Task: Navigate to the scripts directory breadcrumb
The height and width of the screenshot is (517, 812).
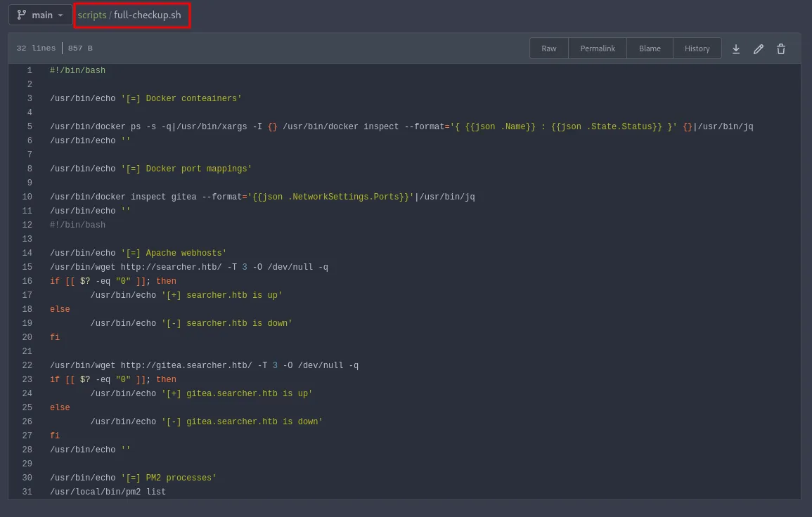Action: pyautogui.click(x=91, y=14)
